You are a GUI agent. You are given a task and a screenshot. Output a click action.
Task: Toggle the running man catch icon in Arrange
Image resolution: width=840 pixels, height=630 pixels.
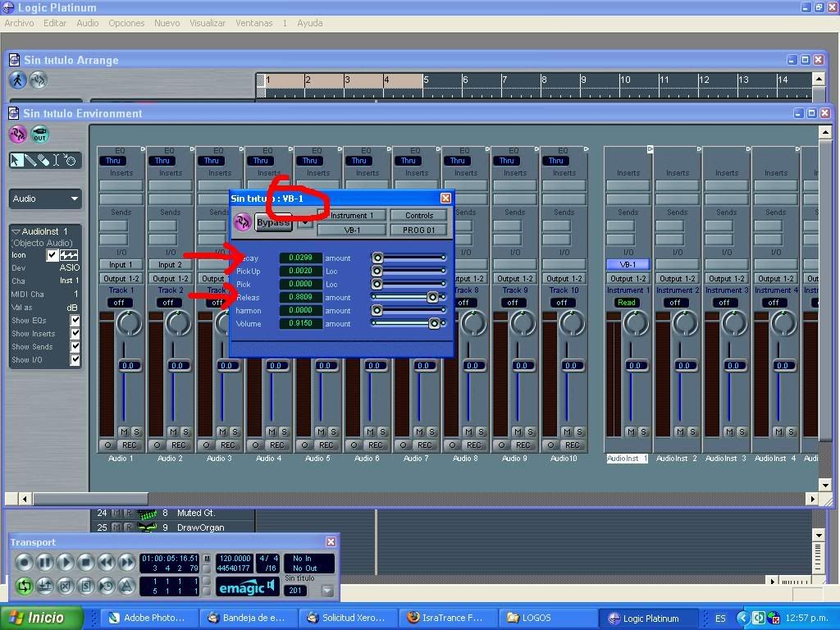[18, 80]
